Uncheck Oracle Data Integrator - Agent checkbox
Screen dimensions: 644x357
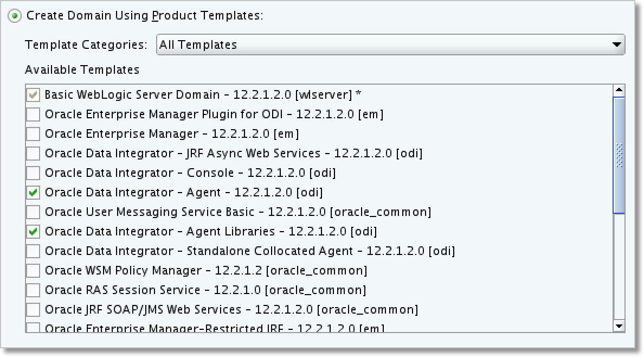pos(33,193)
